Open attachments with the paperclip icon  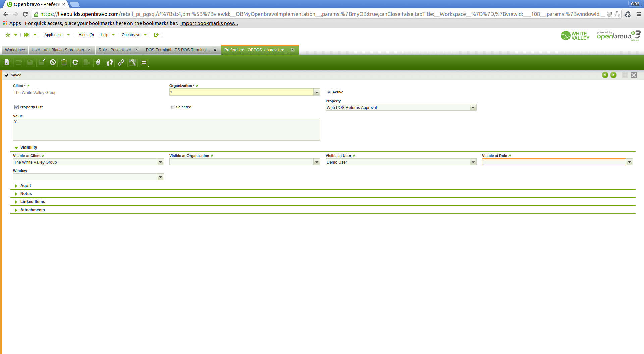click(98, 62)
